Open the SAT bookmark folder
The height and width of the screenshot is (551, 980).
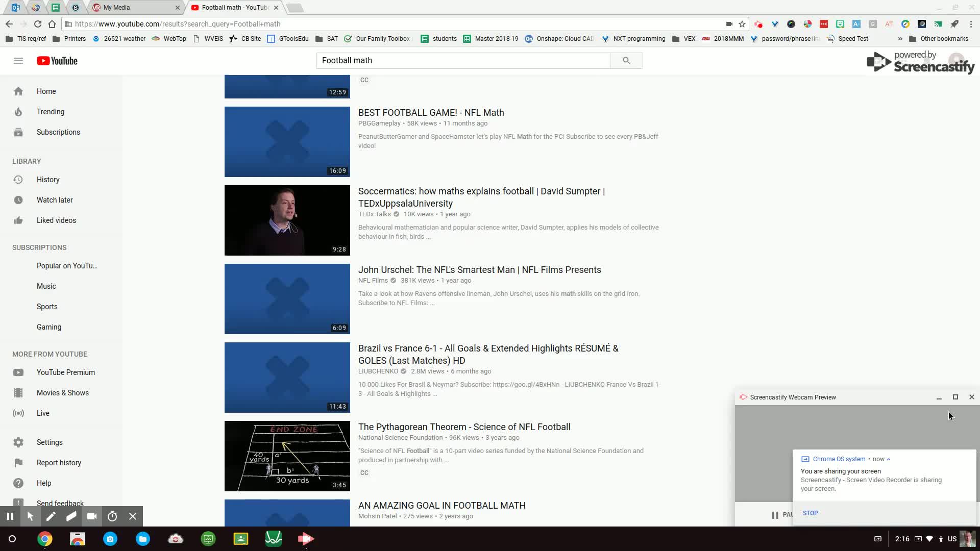click(327, 39)
